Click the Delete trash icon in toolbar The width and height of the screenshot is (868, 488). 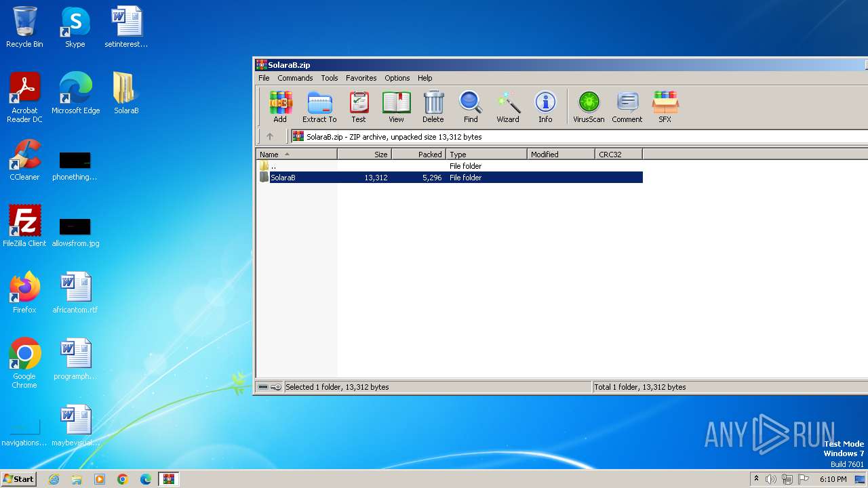click(x=433, y=107)
